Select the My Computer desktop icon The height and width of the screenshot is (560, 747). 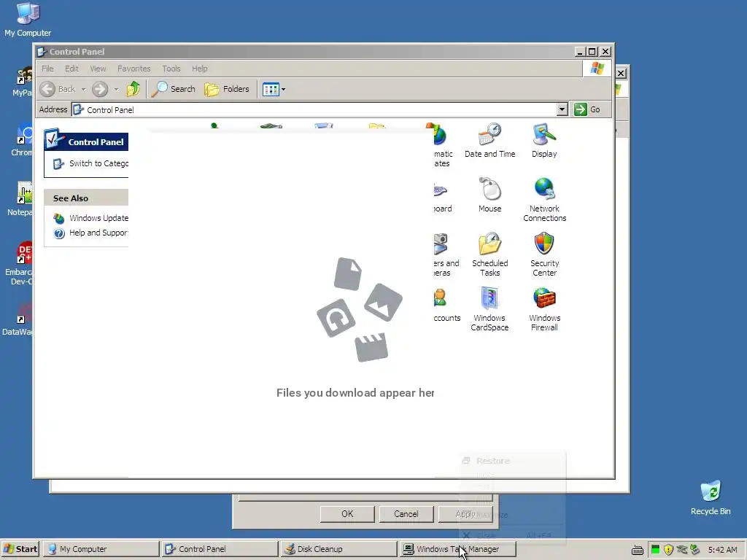tap(28, 19)
